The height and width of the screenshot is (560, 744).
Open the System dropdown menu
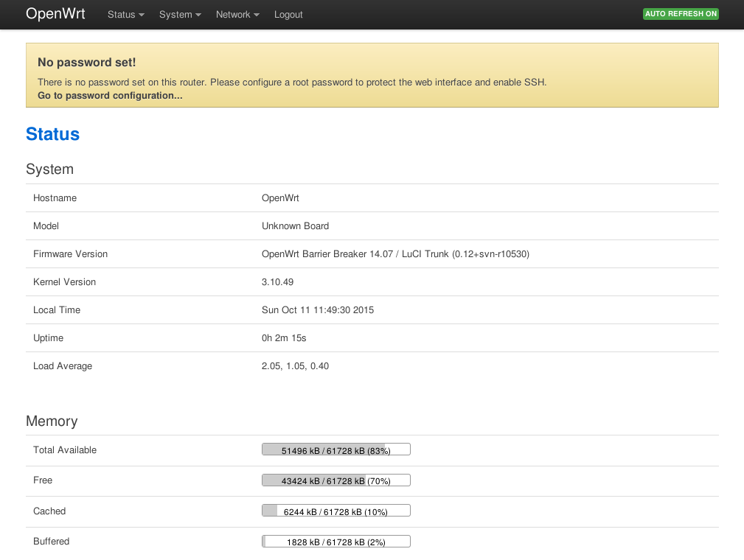coord(180,15)
